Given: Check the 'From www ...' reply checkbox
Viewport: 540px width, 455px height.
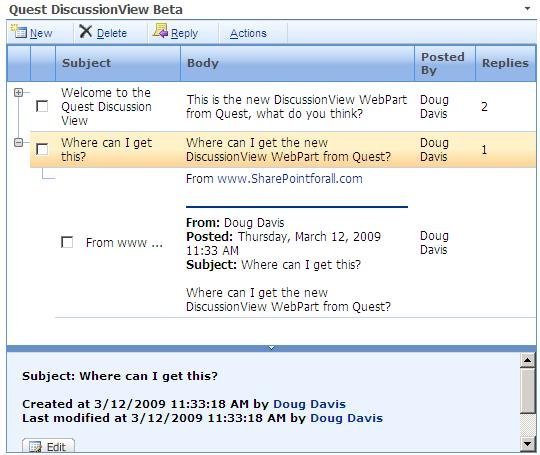Looking at the screenshot, I should click(67, 242).
